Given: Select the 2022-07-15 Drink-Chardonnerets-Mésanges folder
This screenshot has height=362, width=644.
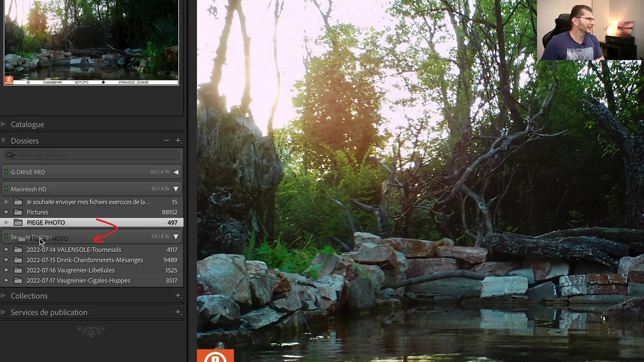Looking at the screenshot, I should (x=85, y=260).
